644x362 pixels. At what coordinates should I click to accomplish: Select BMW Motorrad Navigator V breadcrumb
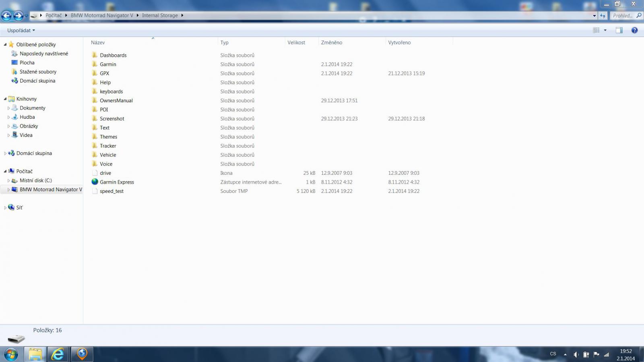click(x=102, y=15)
